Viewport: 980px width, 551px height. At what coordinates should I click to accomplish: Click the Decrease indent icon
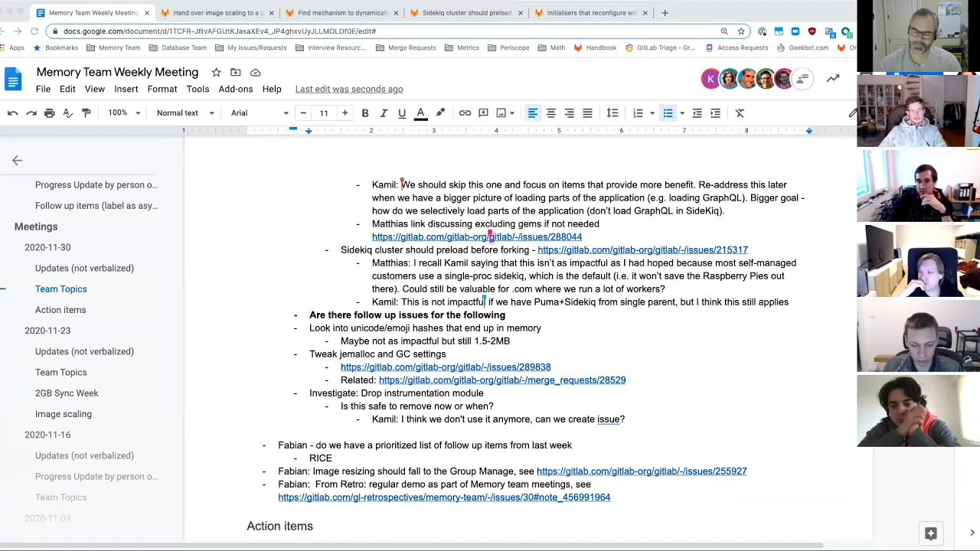coord(697,113)
